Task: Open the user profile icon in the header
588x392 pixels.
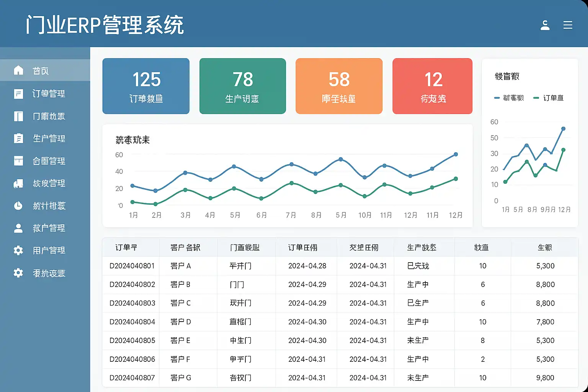Action: click(x=545, y=25)
